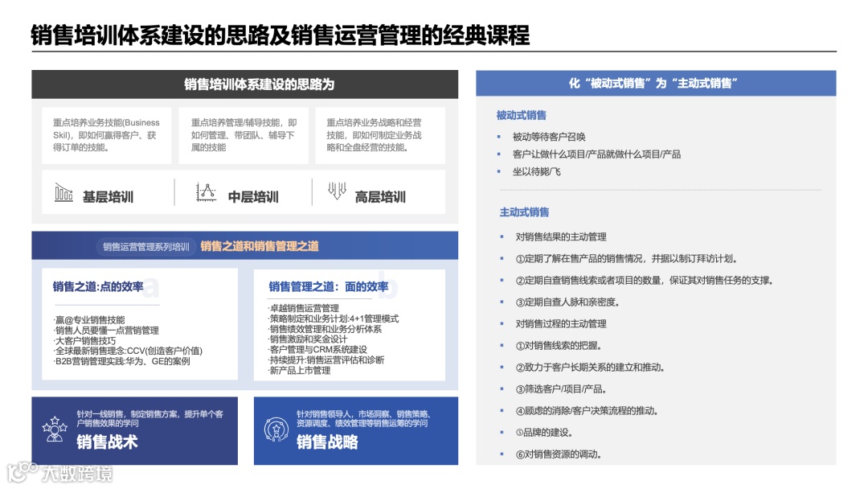Image resolution: width=868 pixels, height=489 pixels.
Task: Click the bullet ②定期自查销售线索或者项目的数量
Action: coord(644,280)
